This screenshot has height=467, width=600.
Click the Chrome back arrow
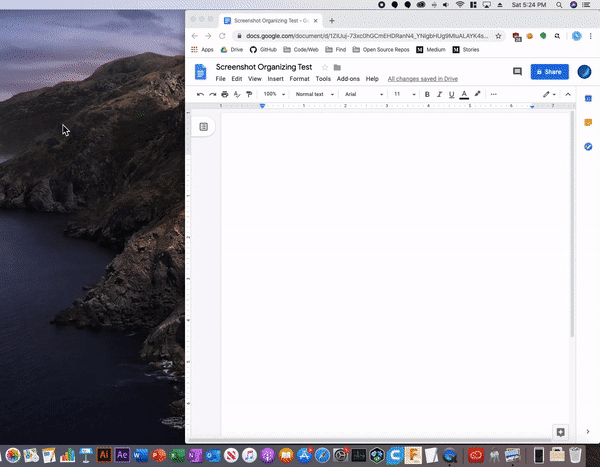click(194, 36)
